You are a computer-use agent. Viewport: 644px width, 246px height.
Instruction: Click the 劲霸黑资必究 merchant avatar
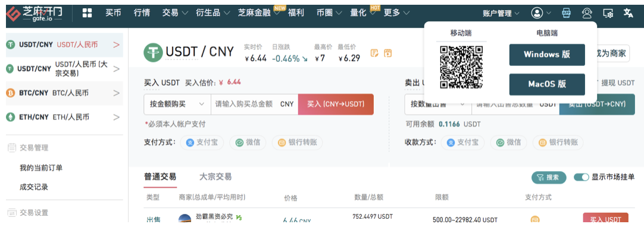pos(185,218)
